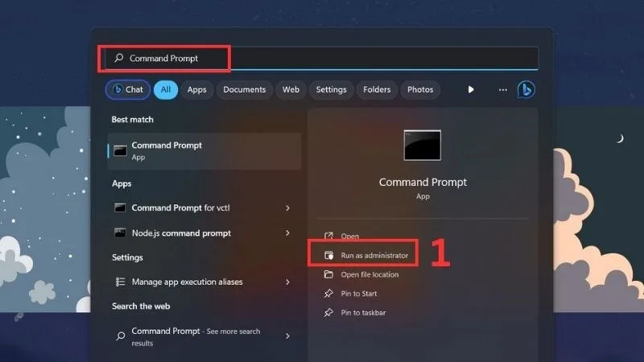Open the three-dot more options menu
Screen dimensions: 644x362
point(502,89)
